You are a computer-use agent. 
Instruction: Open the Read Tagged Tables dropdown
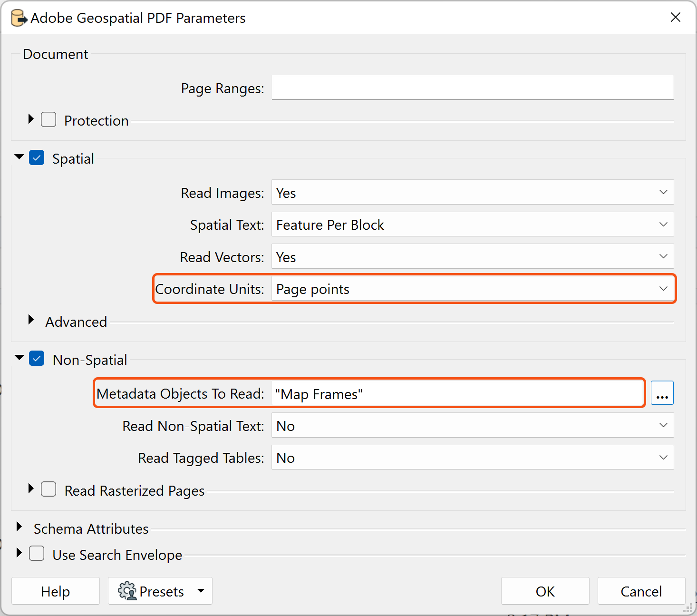473,457
